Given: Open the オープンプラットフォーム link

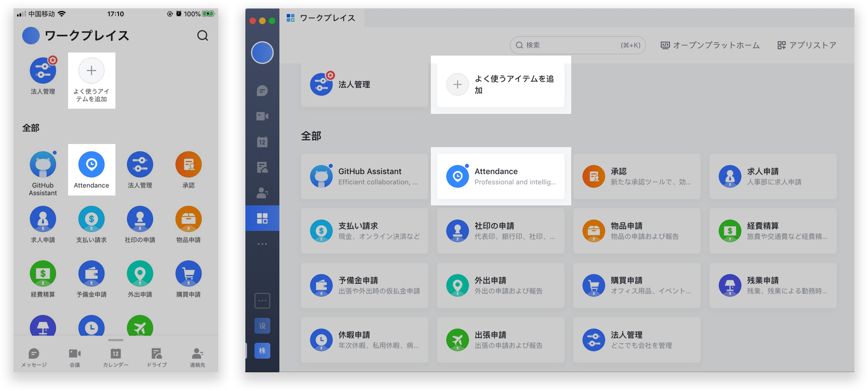Looking at the screenshot, I should click(x=710, y=45).
